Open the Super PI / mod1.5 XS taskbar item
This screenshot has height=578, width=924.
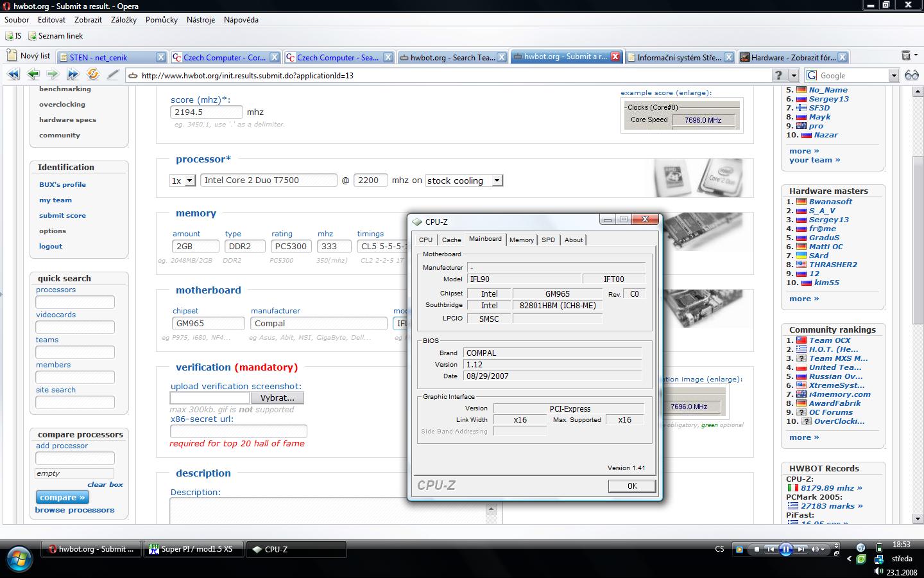click(193, 549)
